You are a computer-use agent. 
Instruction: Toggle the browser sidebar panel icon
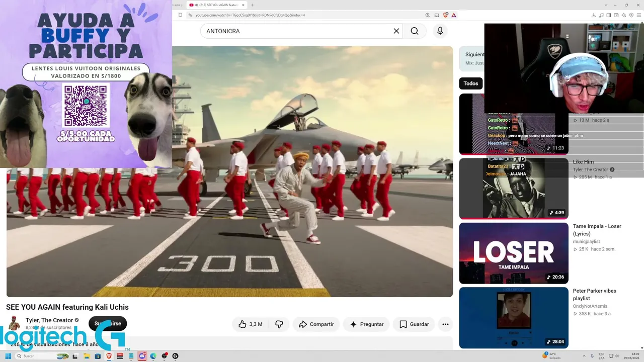609,15
